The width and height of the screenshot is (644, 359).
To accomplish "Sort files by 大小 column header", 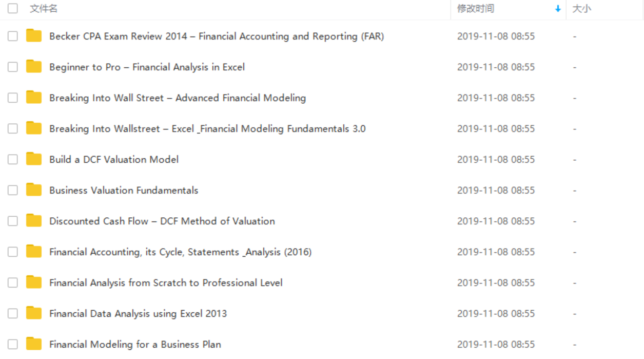I will tap(581, 9).
